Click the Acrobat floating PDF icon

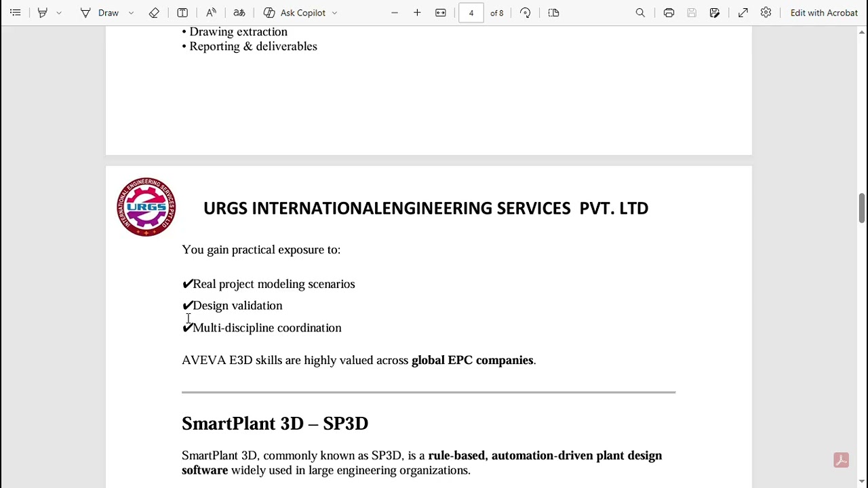(841, 460)
